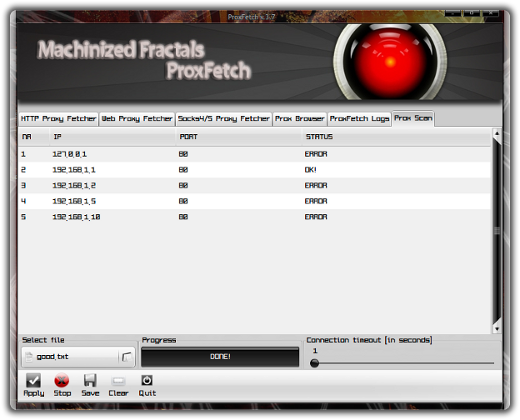Sort by the STATUS column header
Screen dimensions: 520x420
[396, 137]
